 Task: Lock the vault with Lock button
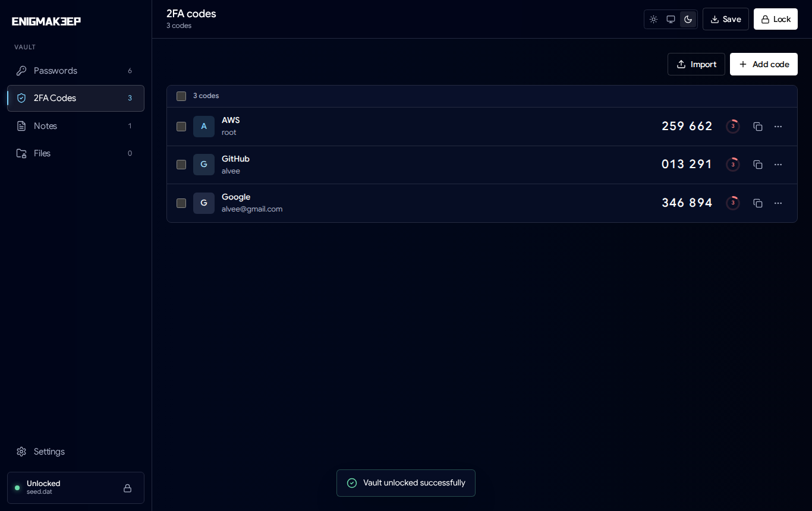click(x=776, y=19)
